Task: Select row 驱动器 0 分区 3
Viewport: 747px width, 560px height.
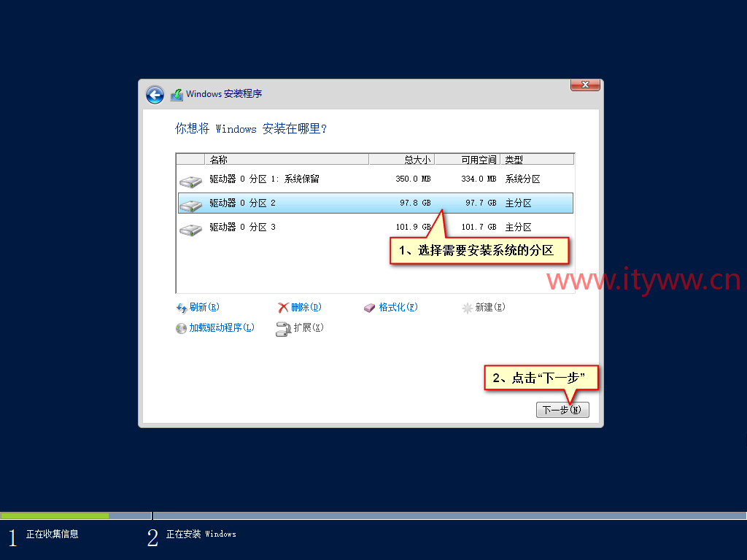Action: pos(376,227)
